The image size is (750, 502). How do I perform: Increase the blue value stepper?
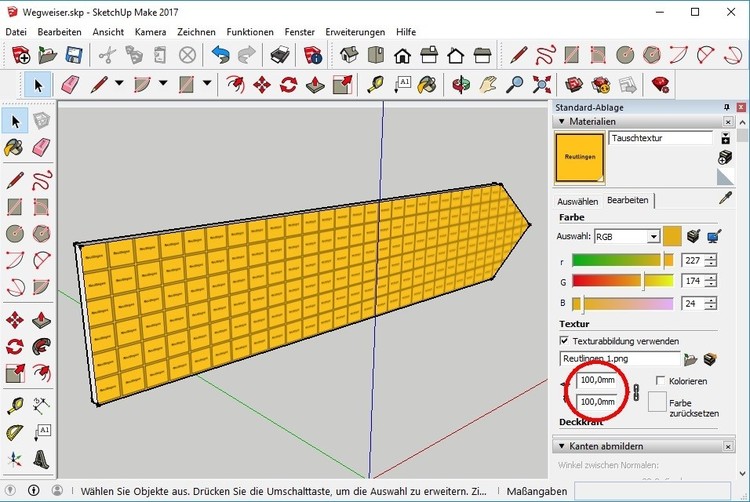pyautogui.click(x=712, y=300)
